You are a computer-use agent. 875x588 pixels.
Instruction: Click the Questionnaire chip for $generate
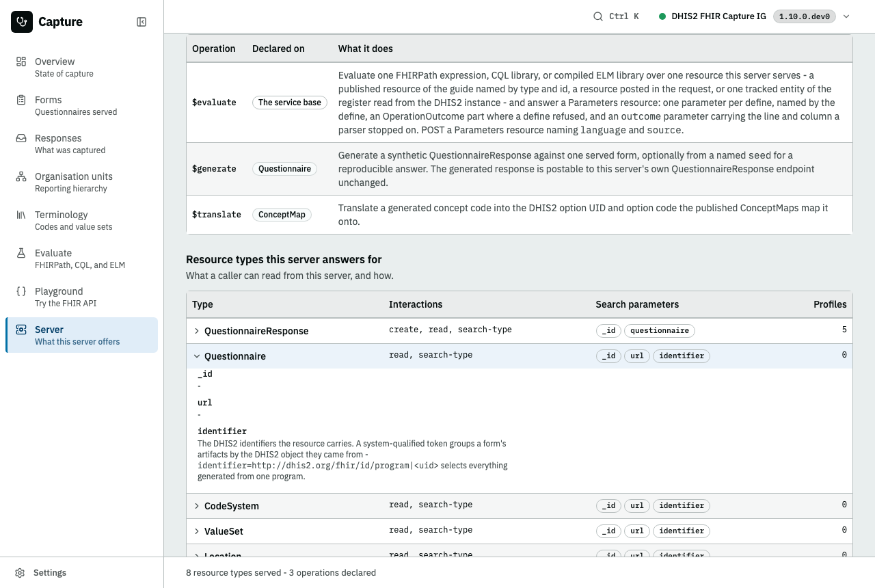coord(284,169)
